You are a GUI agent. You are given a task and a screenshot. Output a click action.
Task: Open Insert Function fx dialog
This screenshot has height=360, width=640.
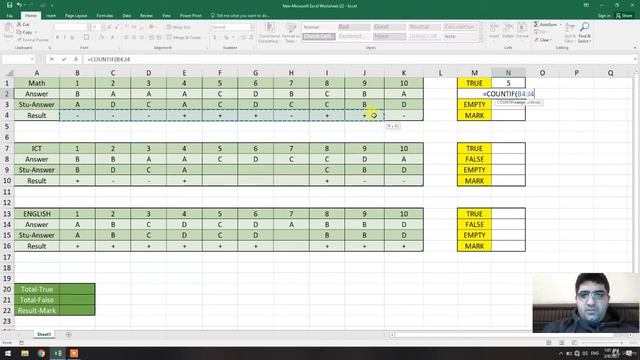tap(76, 59)
